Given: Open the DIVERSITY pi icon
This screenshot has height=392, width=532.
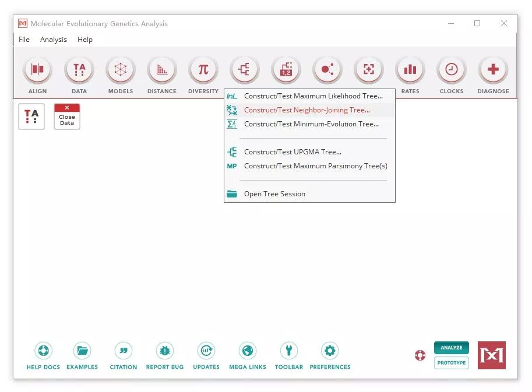Looking at the screenshot, I should [x=203, y=69].
